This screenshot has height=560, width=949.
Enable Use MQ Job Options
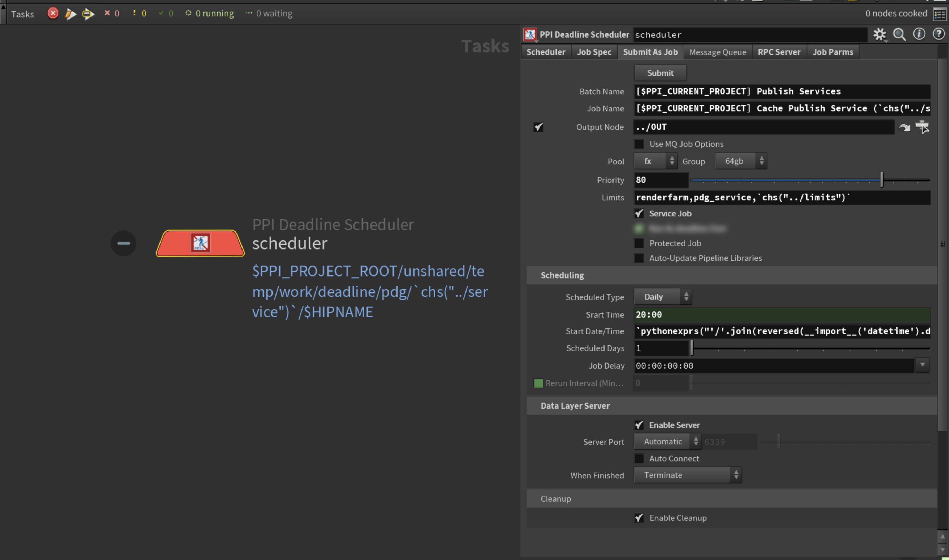pos(639,144)
